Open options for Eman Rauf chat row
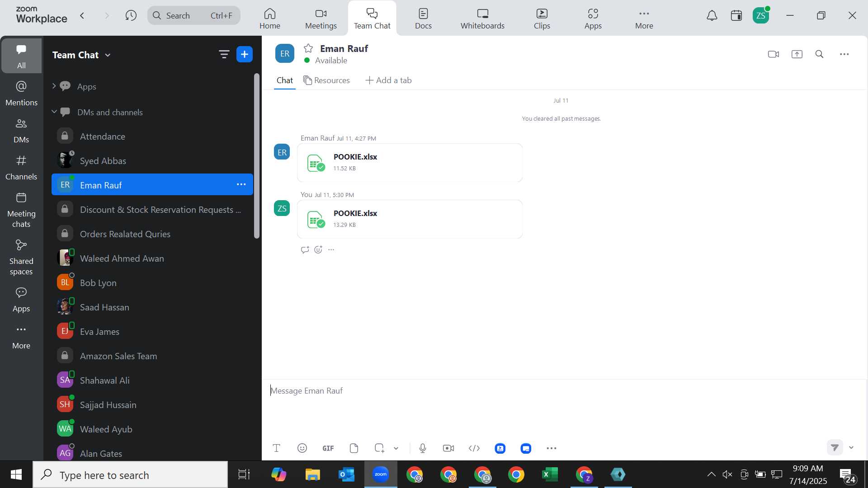 coord(241,185)
